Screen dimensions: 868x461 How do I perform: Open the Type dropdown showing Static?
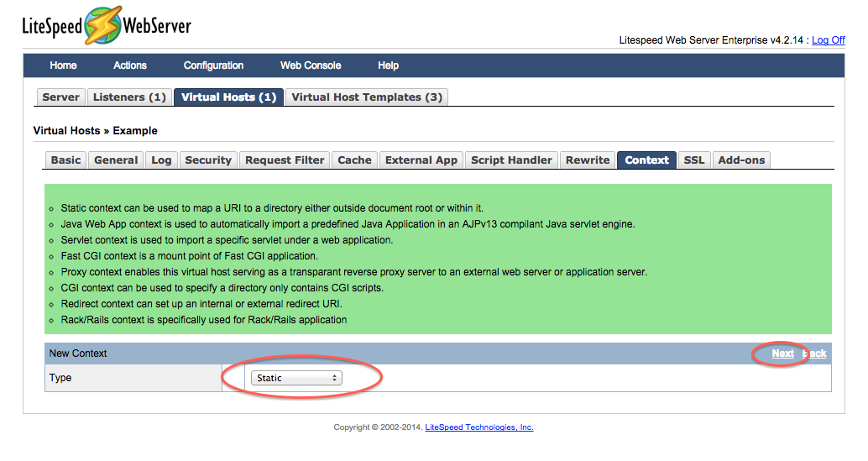click(296, 378)
